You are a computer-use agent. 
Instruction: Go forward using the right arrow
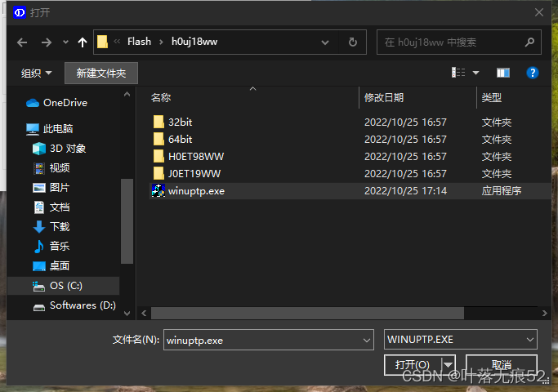coord(47,42)
